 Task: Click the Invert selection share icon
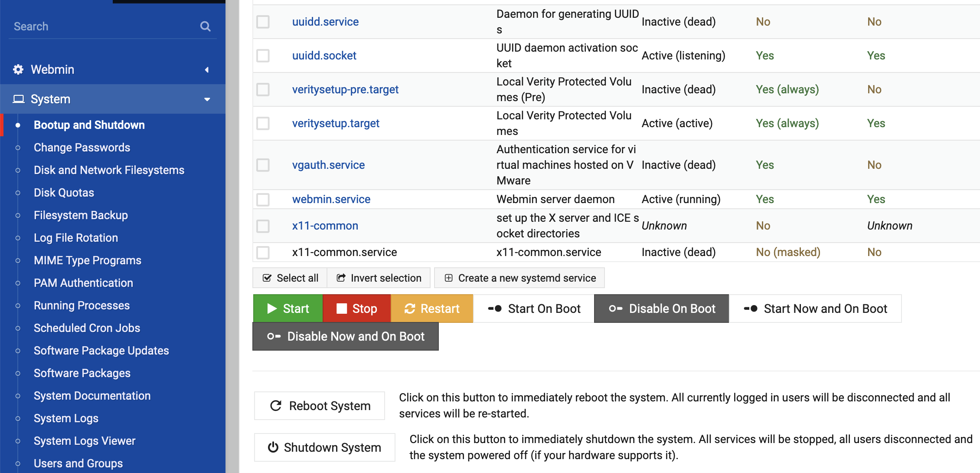click(341, 278)
